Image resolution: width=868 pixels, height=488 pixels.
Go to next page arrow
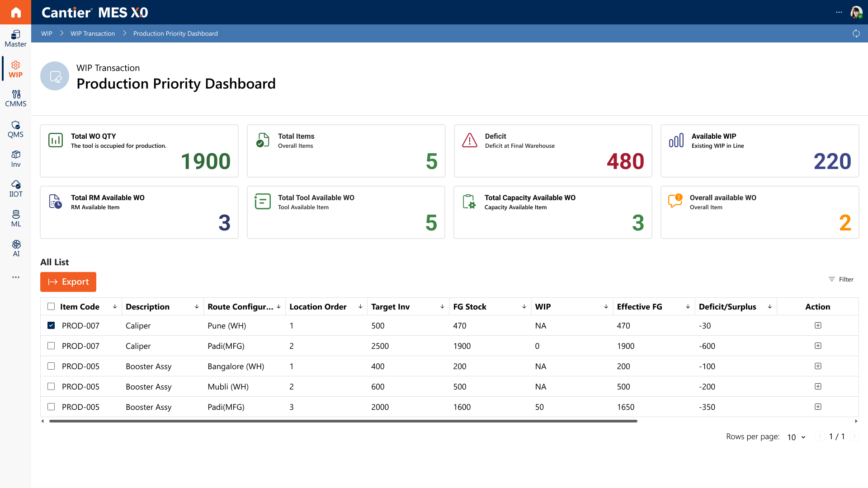[854, 436]
